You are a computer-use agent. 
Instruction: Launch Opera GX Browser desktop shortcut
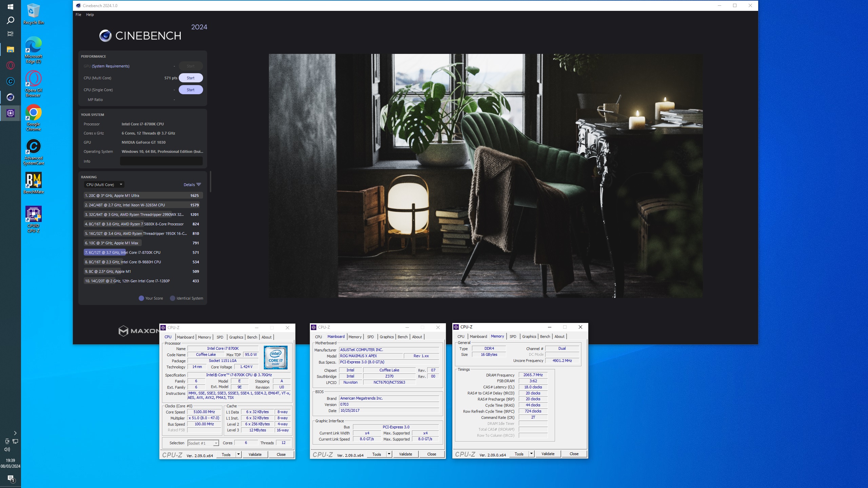click(x=33, y=84)
